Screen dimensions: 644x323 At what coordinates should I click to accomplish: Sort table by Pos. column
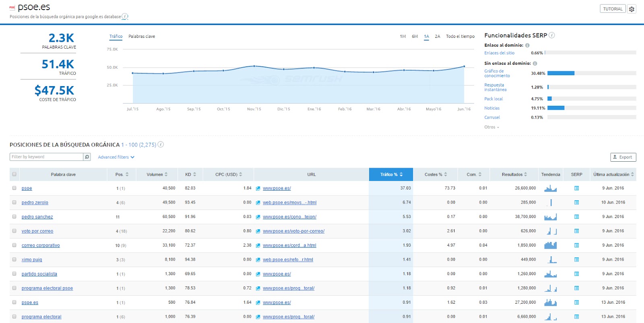[122, 175]
